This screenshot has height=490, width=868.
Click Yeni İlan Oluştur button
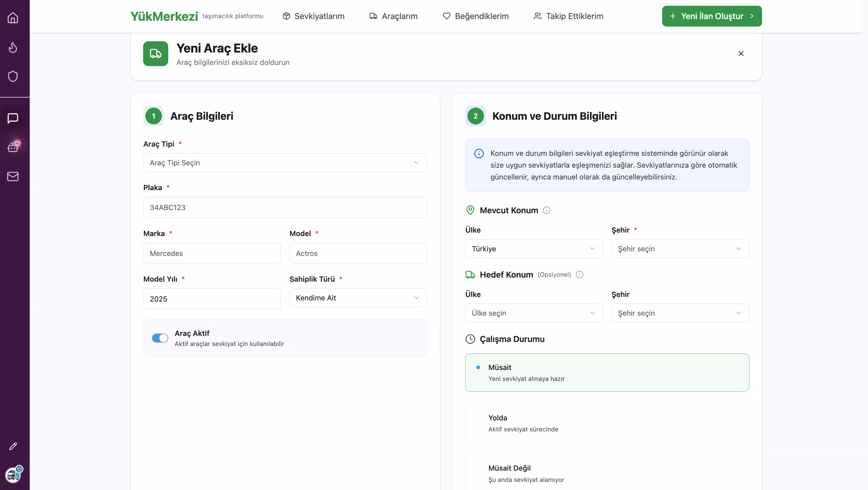712,16
